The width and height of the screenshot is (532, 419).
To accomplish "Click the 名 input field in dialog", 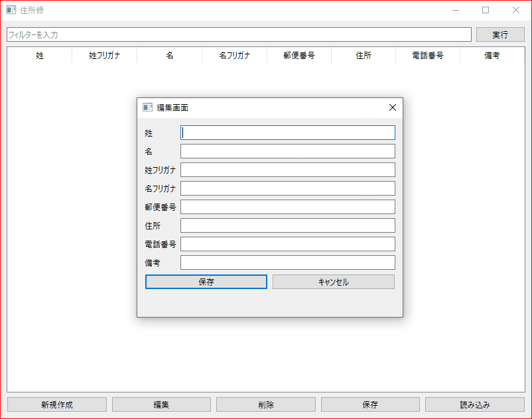I will click(288, 151).
